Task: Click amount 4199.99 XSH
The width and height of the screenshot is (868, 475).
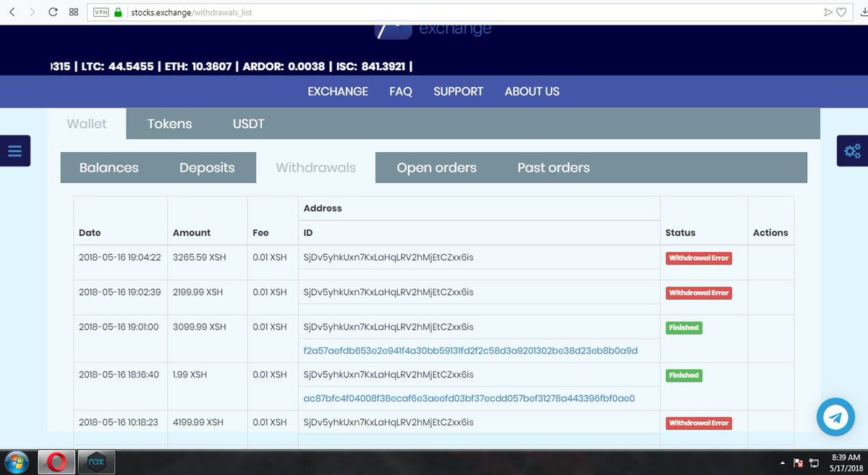Action: pos(200,423)
